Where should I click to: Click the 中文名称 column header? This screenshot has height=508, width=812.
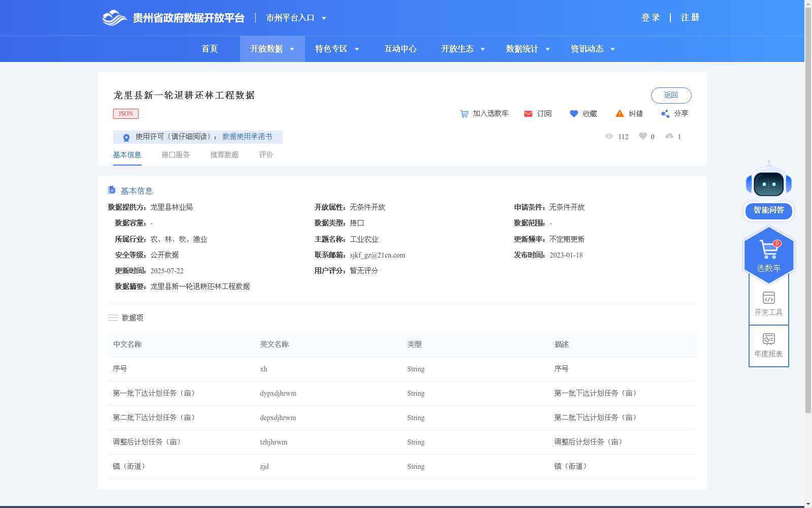[x=127, y=344]
